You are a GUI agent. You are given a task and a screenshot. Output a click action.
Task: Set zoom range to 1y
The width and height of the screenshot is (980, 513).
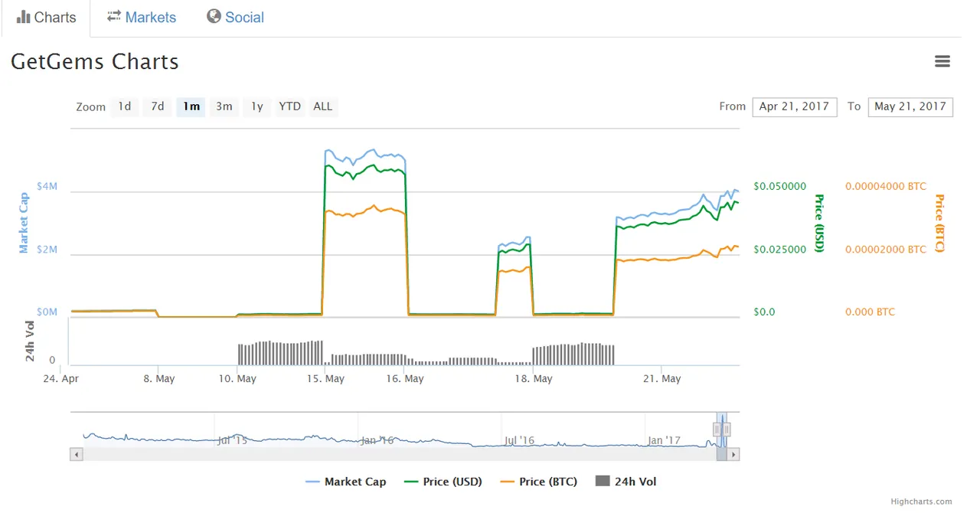[257, 106]
